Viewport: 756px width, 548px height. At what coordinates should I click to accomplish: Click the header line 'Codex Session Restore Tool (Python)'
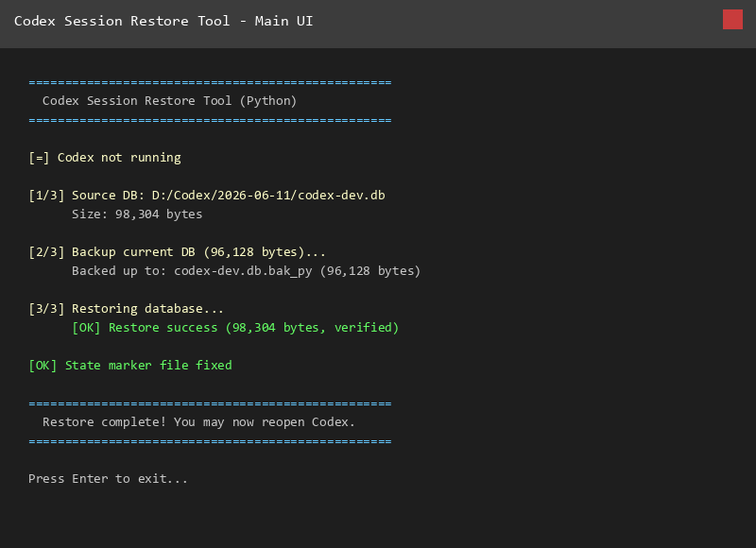169,101
